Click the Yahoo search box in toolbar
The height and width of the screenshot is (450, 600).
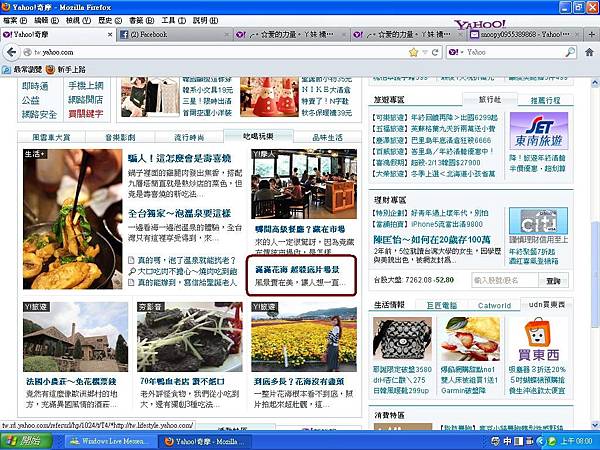click(515, 52)
